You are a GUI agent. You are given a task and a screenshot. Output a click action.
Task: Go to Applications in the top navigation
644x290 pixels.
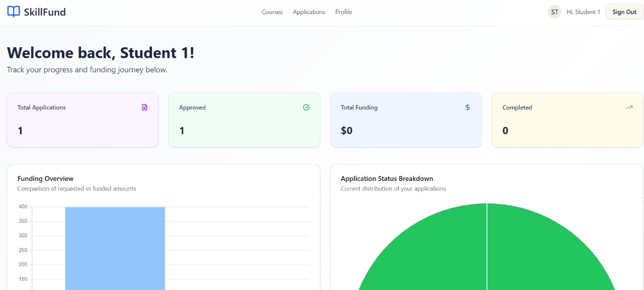coord(309,12)
